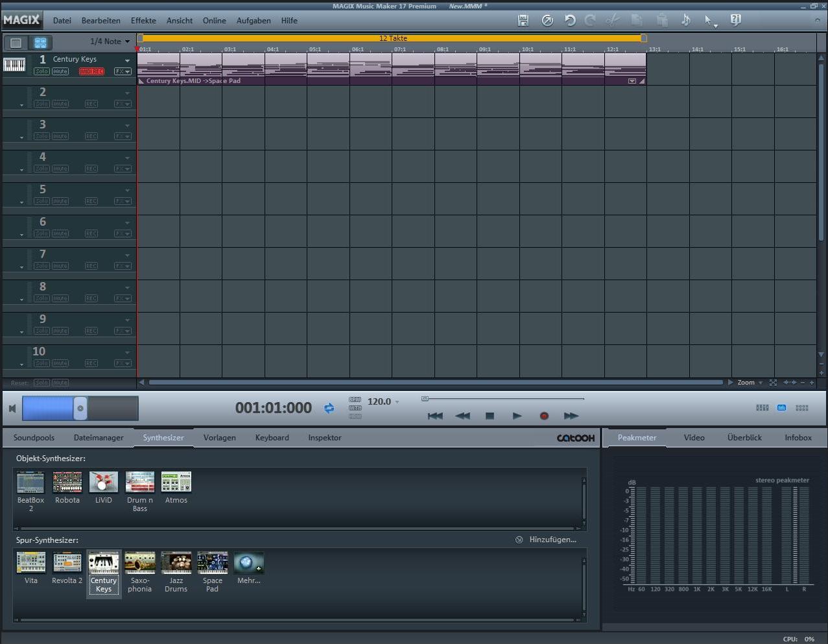Select the Saxophonia track synthesizer
Screen dimensions: 828x644
tap(139, 562)
